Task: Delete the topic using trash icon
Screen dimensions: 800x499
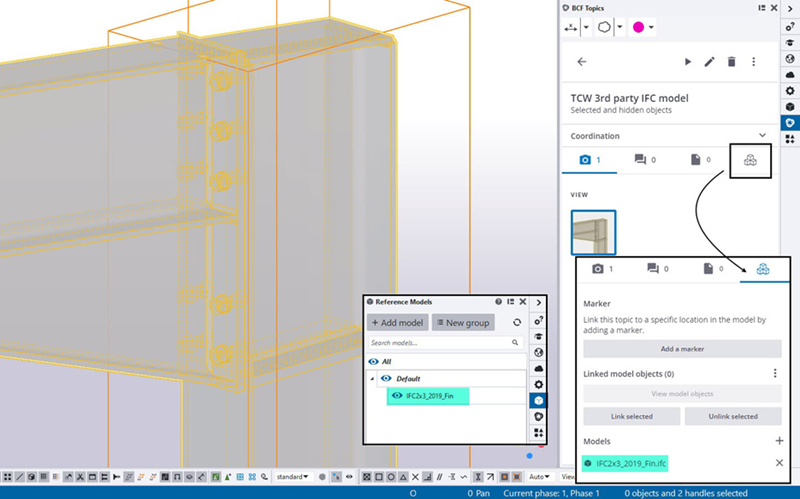Action: point(731,62)
